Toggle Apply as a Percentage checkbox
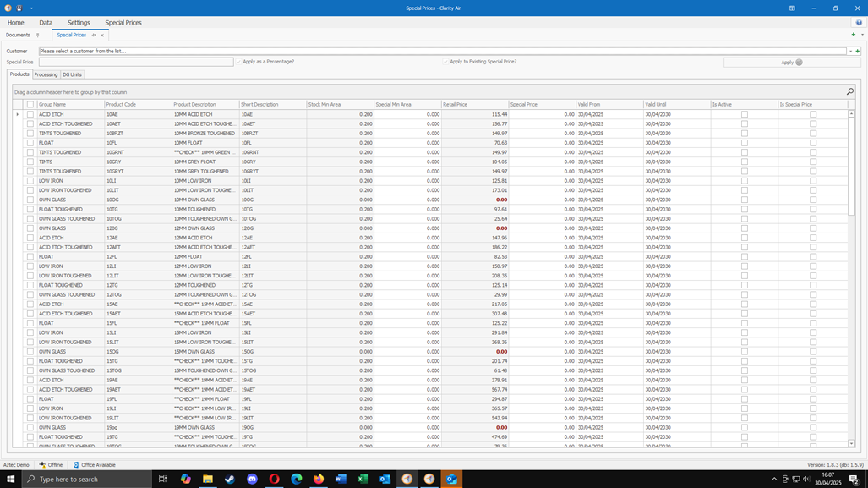 239,62
